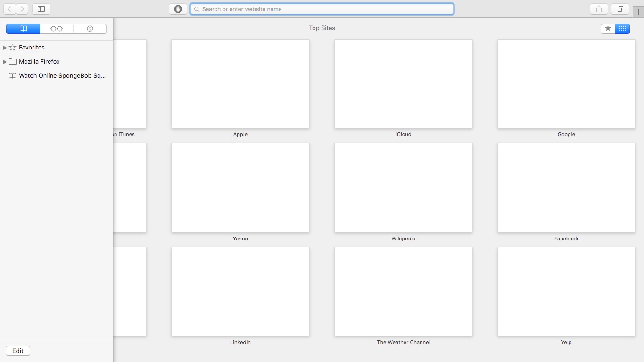Expand the Mozilla Firefox folder
Viewport: 644px width, 362px height.
[5, 62]
